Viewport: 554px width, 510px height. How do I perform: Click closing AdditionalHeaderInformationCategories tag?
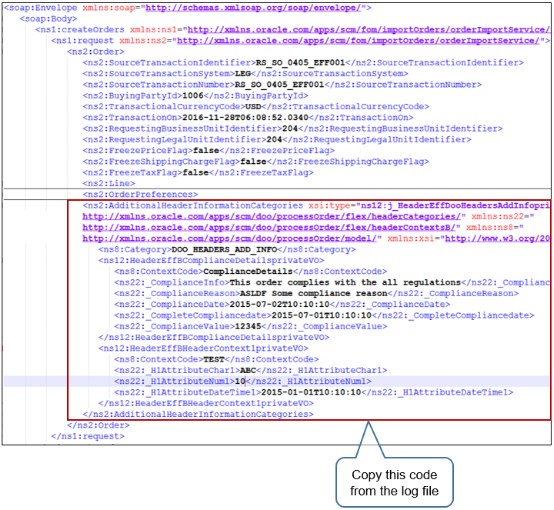(x=198, y=414)
